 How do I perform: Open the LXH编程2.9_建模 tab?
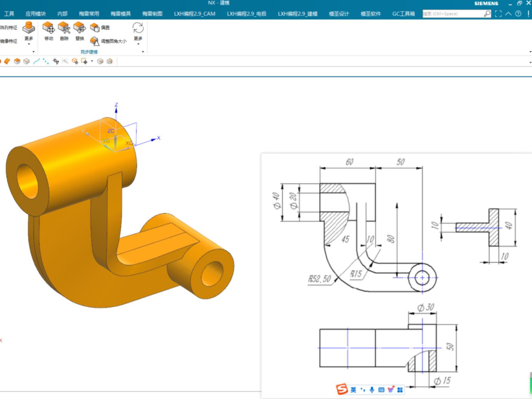[x=298, y=14]
